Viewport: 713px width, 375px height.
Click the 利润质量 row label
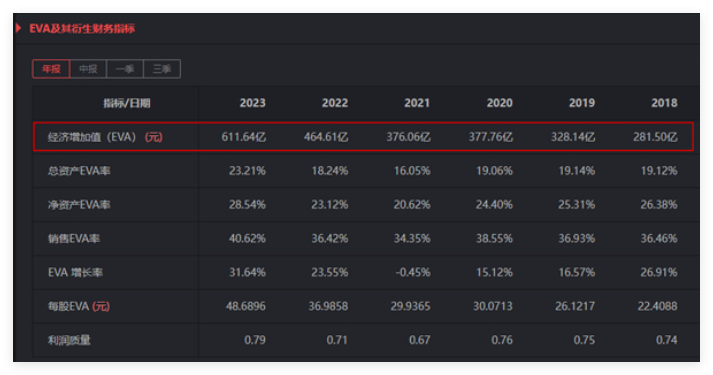[x=69, y=340]
